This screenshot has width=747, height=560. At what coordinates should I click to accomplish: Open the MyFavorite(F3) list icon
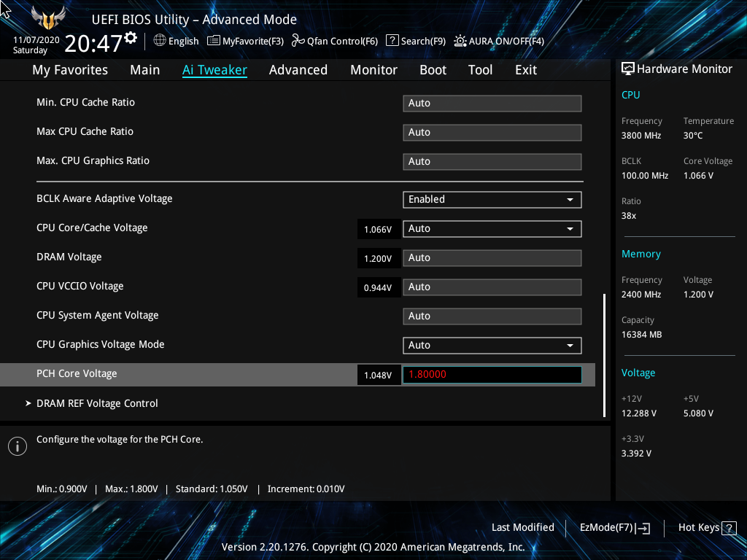[214, 41]
